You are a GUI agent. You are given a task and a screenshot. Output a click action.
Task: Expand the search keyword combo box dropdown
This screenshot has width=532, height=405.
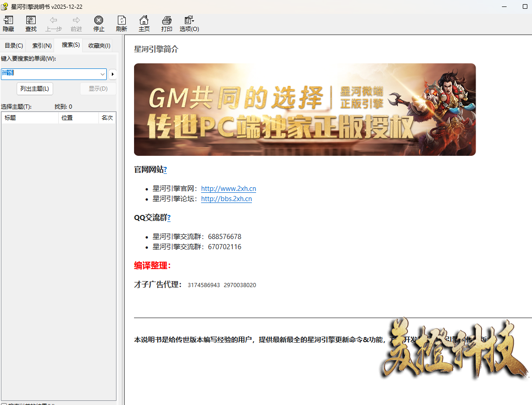(102, 74)
